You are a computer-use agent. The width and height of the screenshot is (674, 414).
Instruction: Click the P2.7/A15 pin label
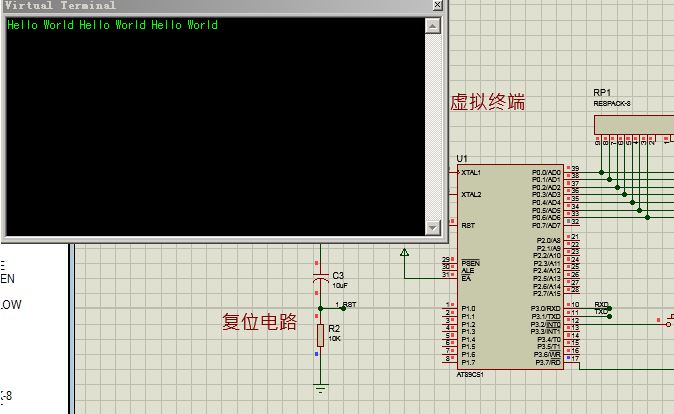547,294
